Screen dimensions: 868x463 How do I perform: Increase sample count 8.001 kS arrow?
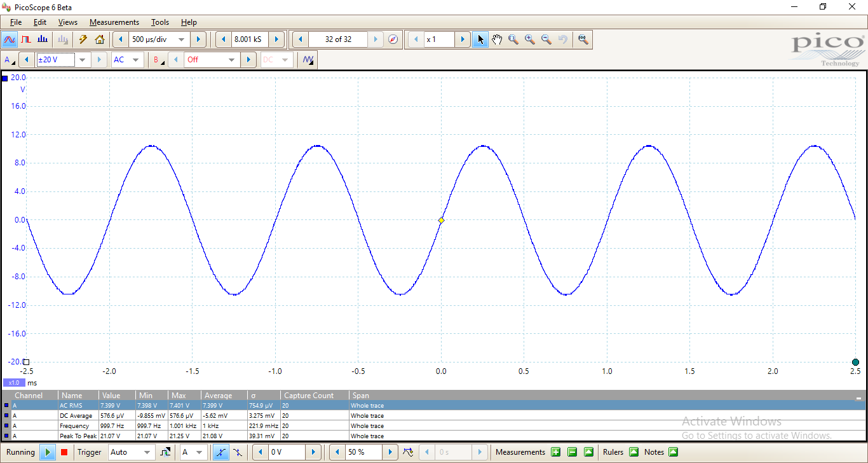tap(276, 39)
